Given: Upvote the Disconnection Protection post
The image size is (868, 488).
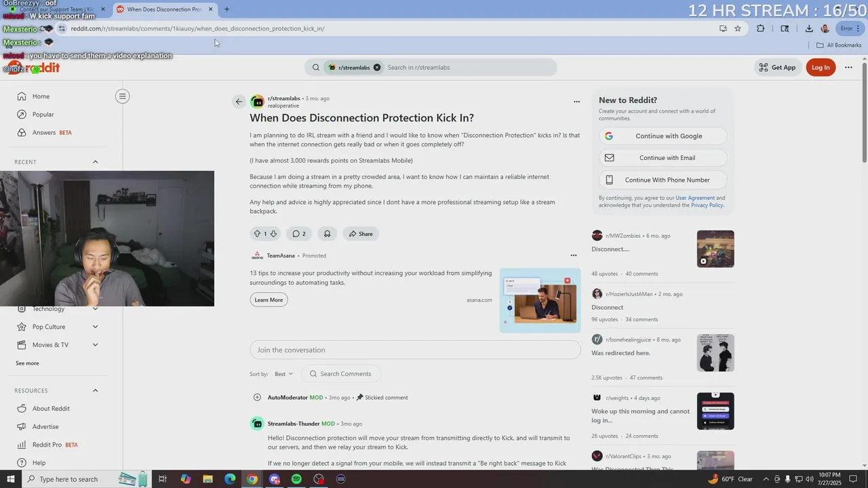Looking at the screenshot, I should coord(257,234).
